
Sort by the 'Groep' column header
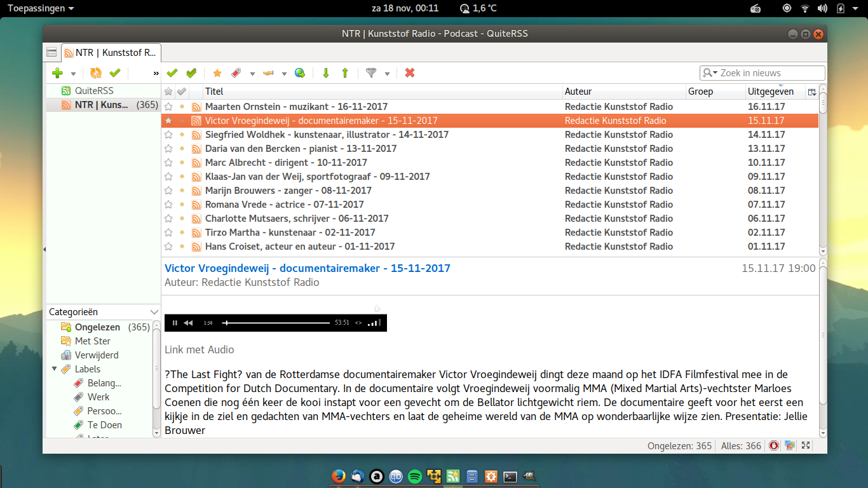(716, 91)
